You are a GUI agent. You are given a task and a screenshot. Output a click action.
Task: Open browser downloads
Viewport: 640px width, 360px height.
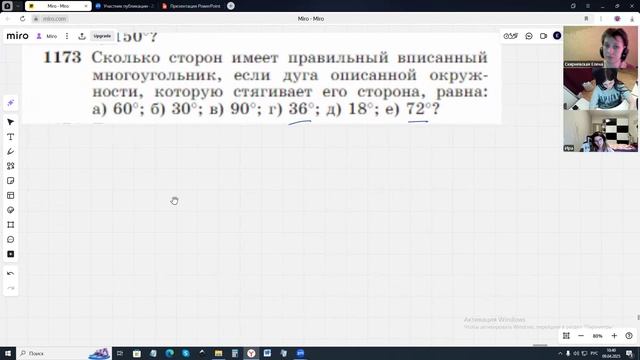[632, 19]
